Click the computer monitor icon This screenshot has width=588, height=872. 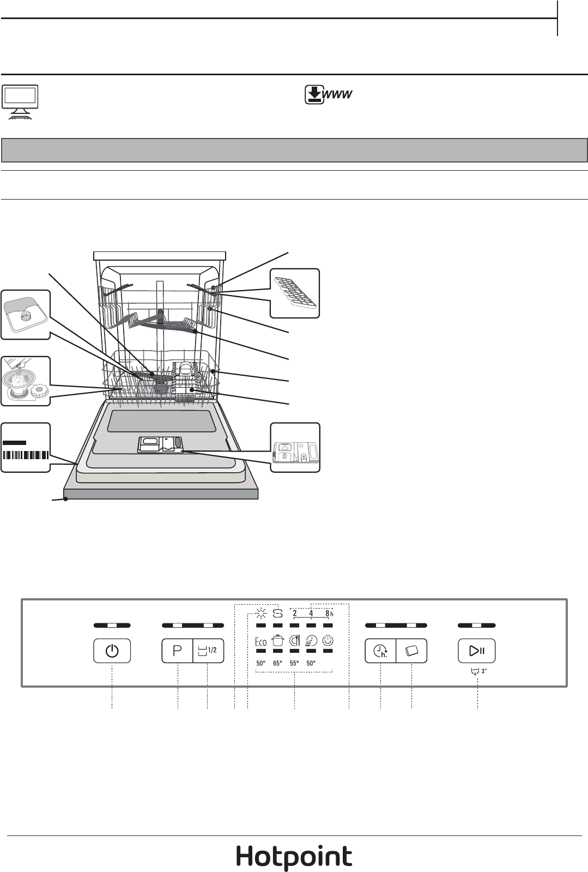click(x=20, y=102)
